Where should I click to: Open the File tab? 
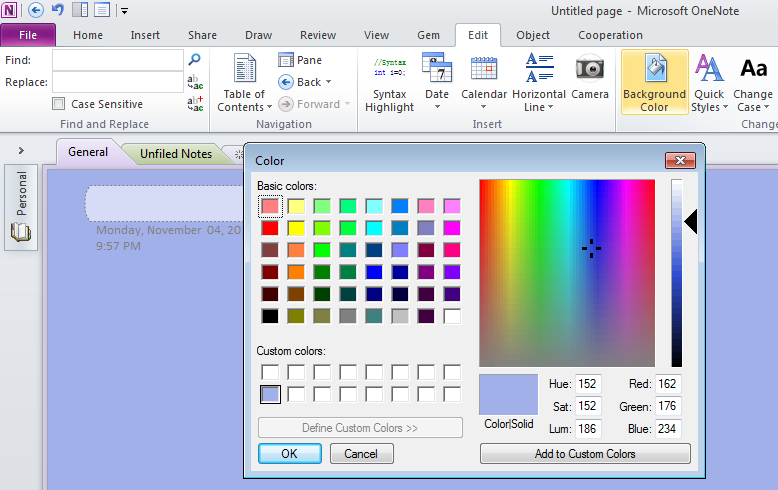coord(28,35)
